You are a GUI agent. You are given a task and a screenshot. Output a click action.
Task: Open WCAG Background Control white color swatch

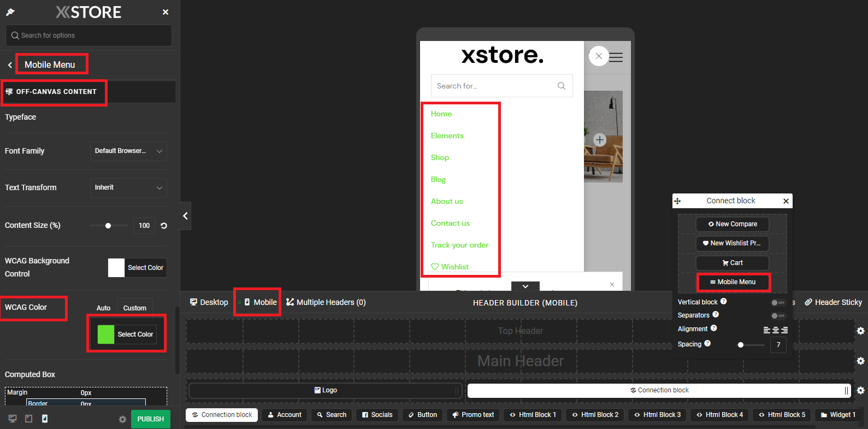tap(116, 268)
